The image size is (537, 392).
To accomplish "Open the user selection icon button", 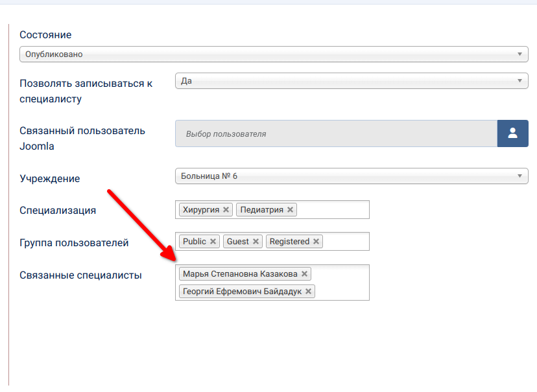I will [x=512, y=133].
